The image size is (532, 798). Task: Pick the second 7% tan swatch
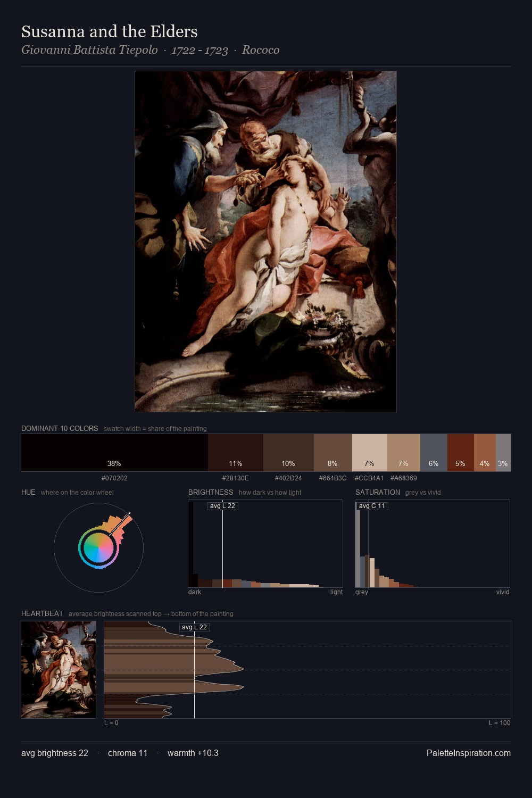click(x=404, y=453)
